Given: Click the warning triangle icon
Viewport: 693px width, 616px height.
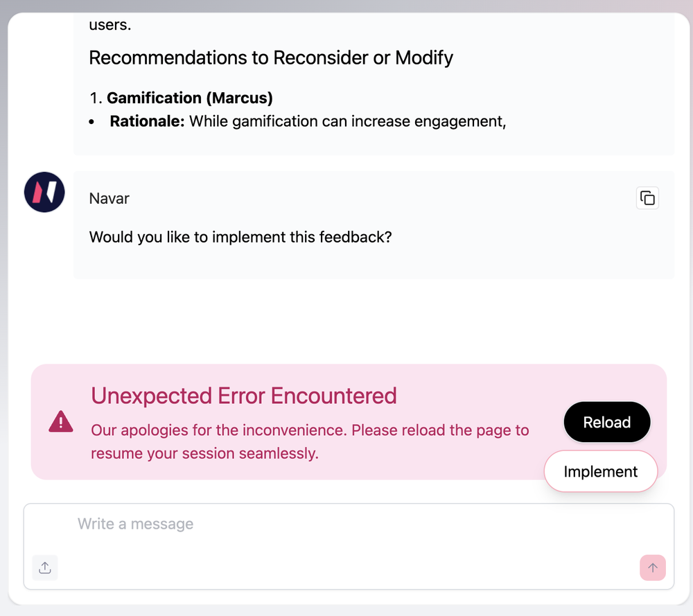Looking at the screenshot, I should [61, 421].
